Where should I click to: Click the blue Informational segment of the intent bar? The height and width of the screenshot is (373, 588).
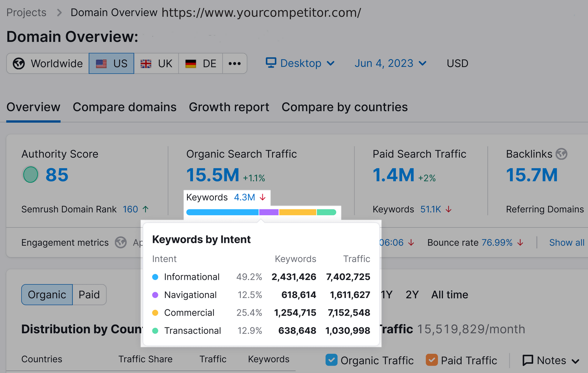(222, 212)
